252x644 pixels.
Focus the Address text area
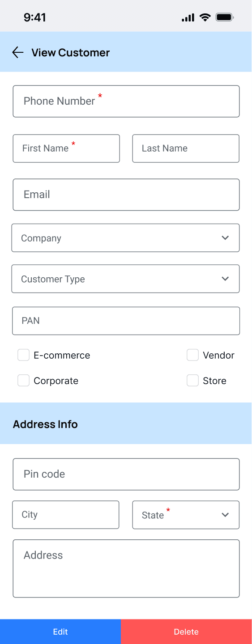pyautogui.click(x=126, y=568)
